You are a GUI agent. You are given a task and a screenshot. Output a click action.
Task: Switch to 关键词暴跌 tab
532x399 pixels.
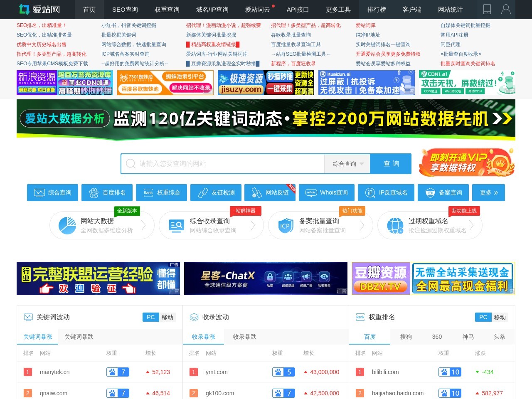coord(79,337)
